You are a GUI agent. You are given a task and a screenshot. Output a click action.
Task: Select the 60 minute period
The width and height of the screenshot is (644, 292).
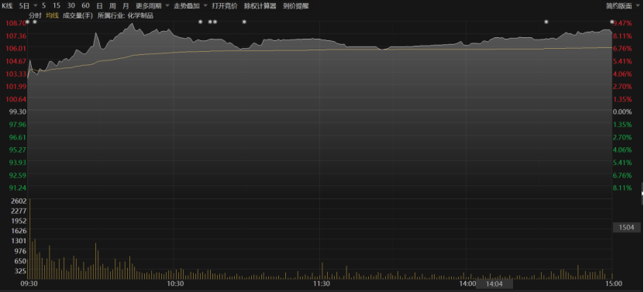pyautogui.click(x=85, y=6)
